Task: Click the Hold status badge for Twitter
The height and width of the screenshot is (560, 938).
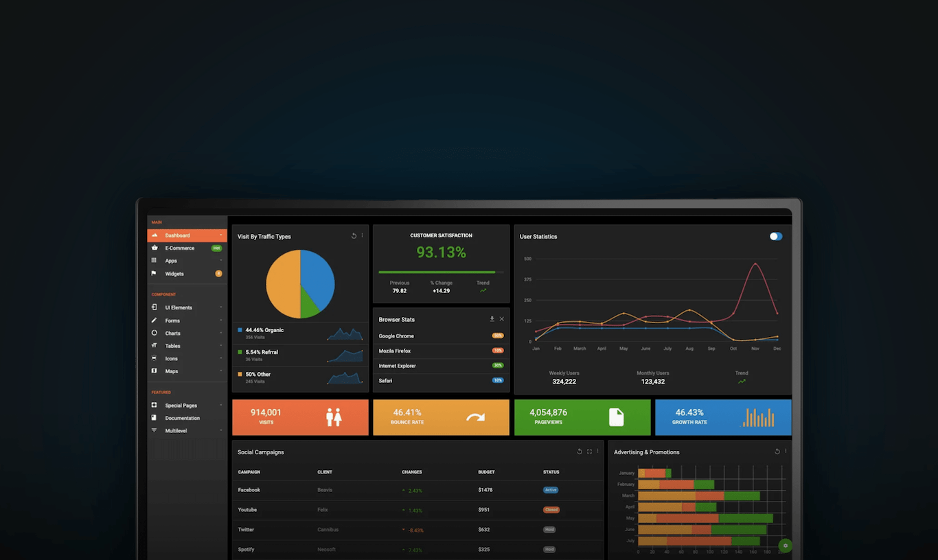Action: click(x=549, y=530)
